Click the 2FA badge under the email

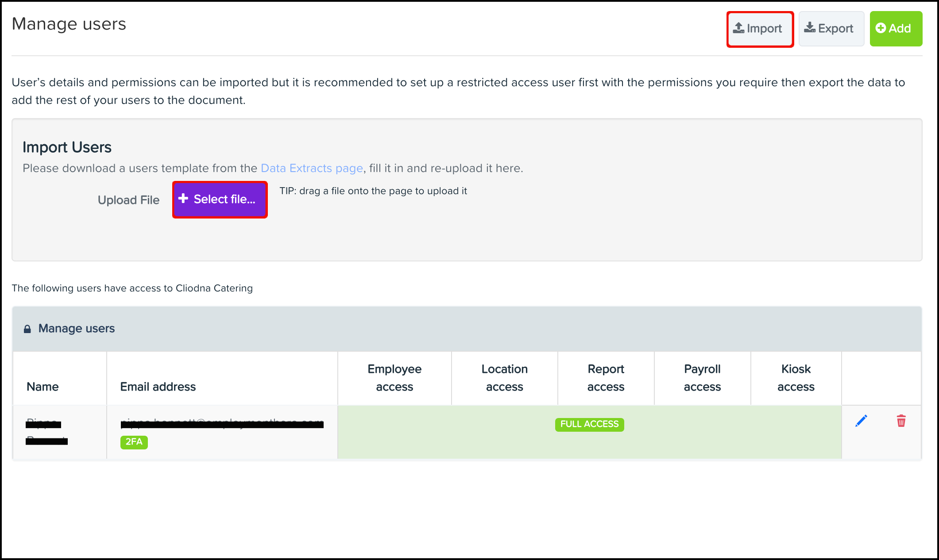[x=134, y=442]
